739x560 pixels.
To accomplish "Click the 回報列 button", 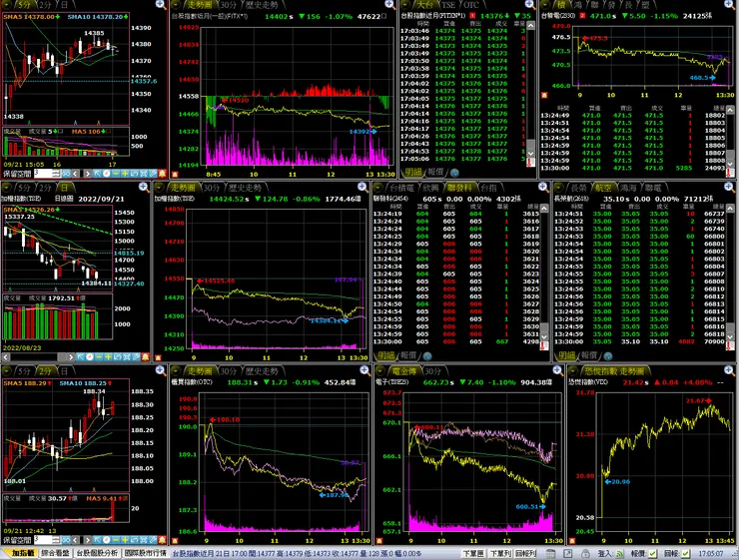I will coord(525,553).
